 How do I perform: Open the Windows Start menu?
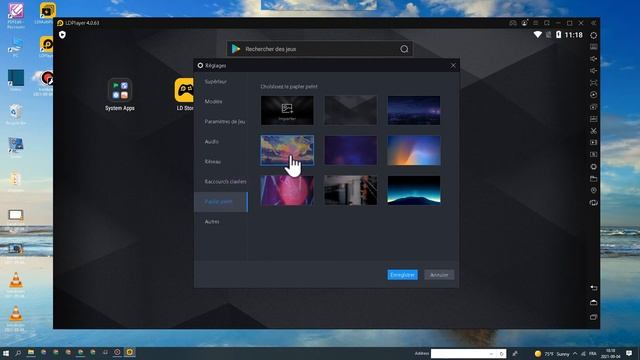(6, 353)
